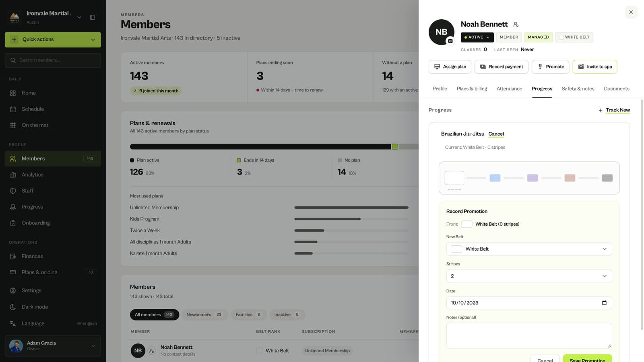Click the person icon in Noah Bennett's row

[x=151, y=351]
